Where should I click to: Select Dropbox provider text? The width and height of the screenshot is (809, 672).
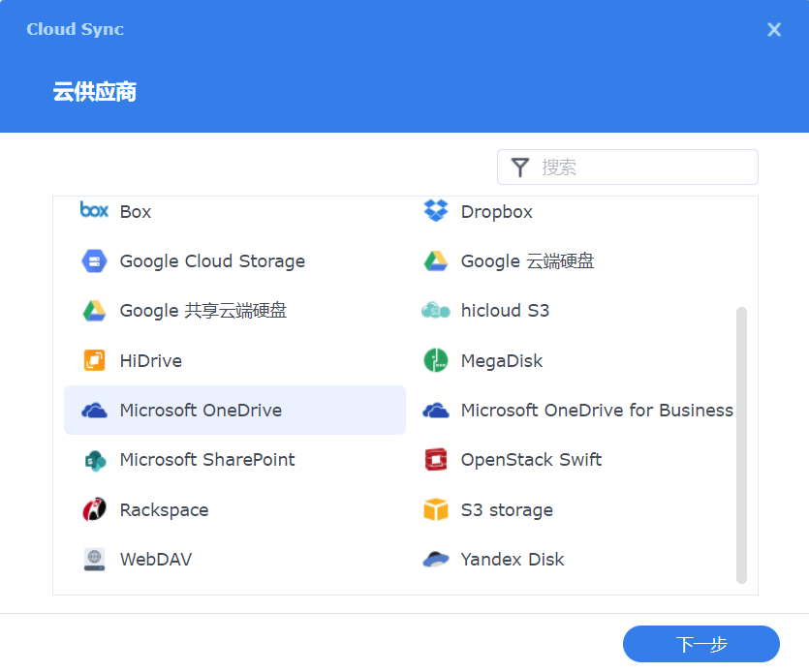click(x=496, y=212)
